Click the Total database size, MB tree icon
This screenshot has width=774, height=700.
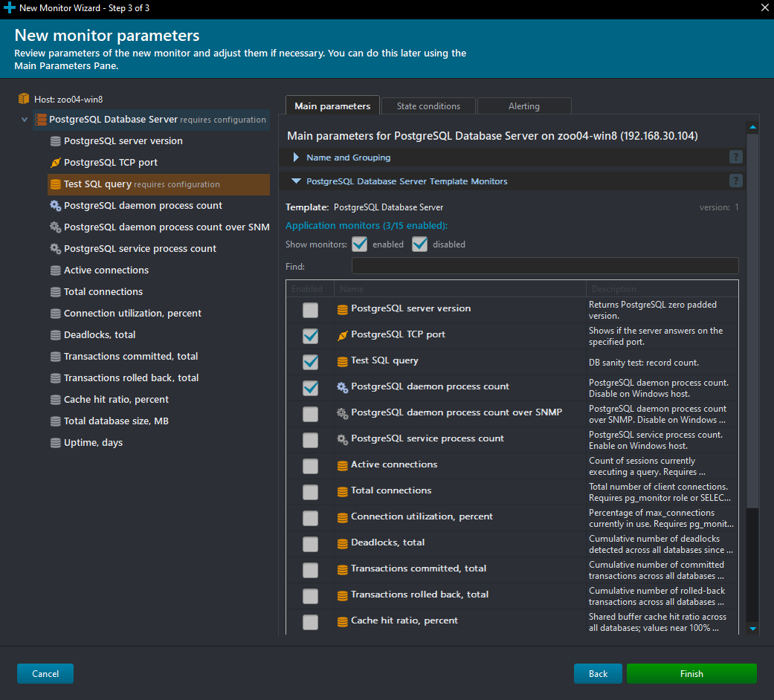pyautogui.click(x=56, y=421)
